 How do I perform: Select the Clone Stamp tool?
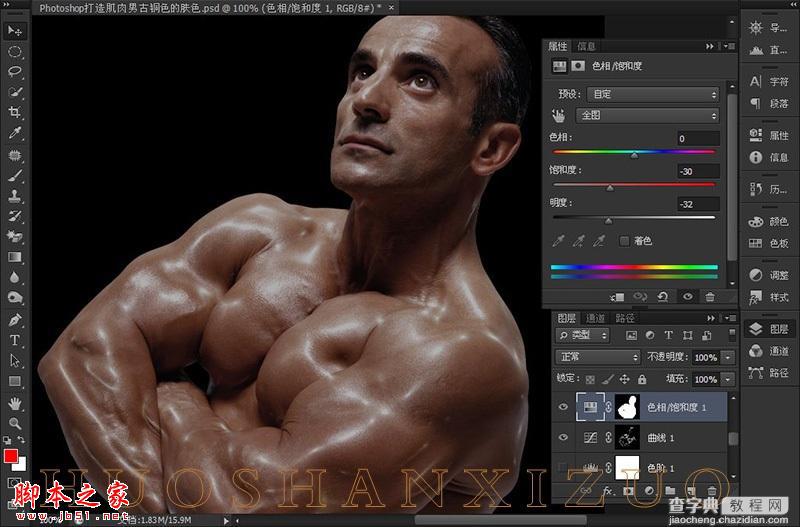tap(15, 196)
